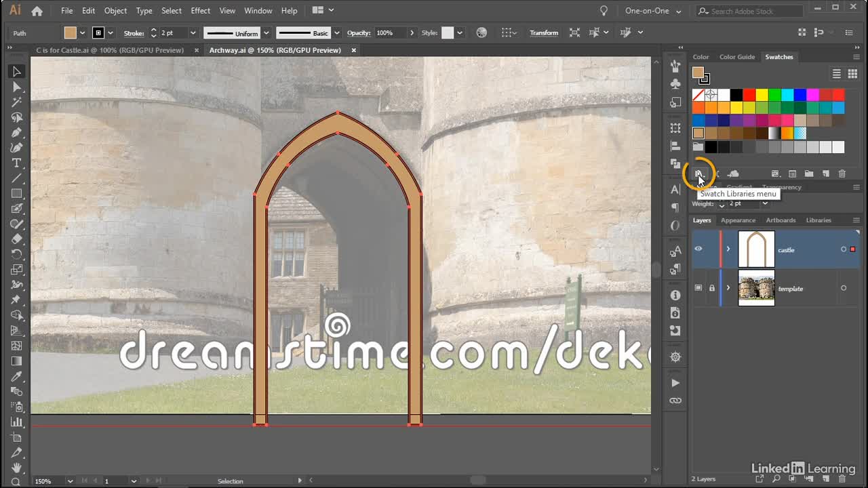This screenshot has height=488, width=868.
Task: Select the Shaper tool
Action: (17, 224)
